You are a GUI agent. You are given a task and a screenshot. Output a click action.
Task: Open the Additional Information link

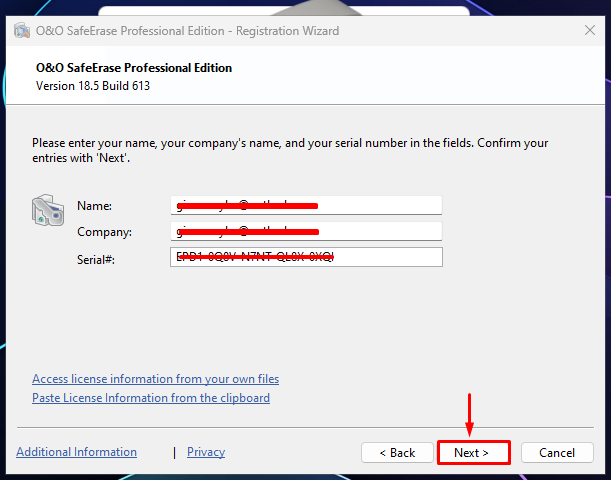(76, 452)
